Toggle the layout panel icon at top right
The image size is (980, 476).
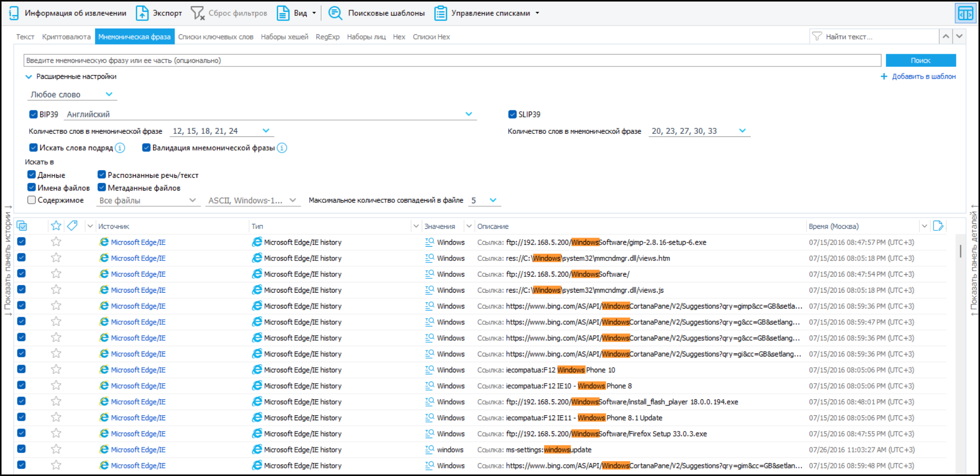tap(965, 14)
